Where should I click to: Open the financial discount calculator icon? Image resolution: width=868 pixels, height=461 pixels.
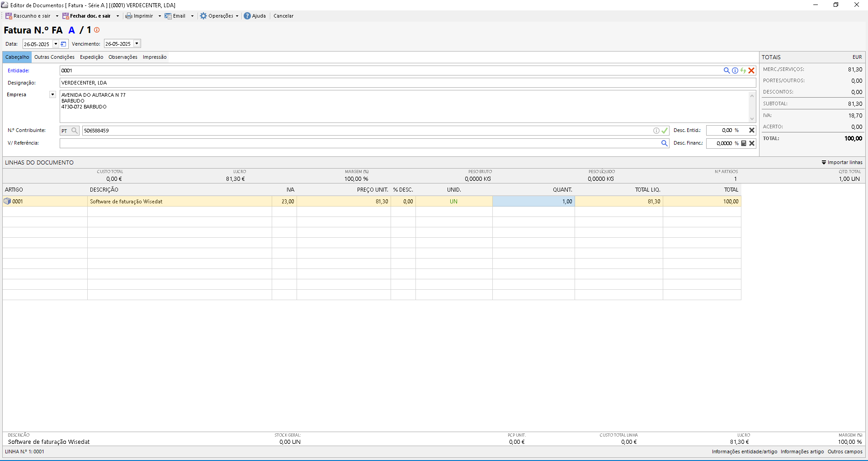coord(744,143)
